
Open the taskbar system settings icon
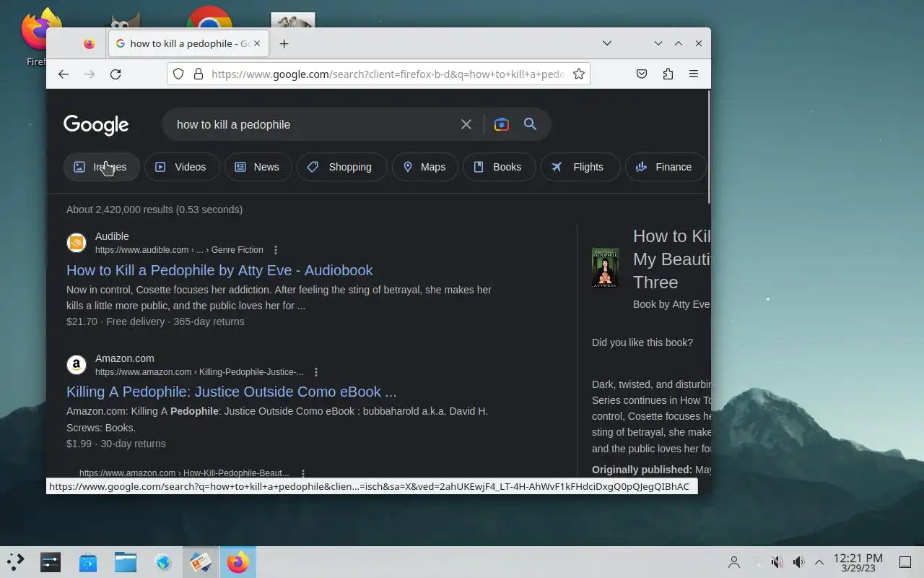point(51,562)
